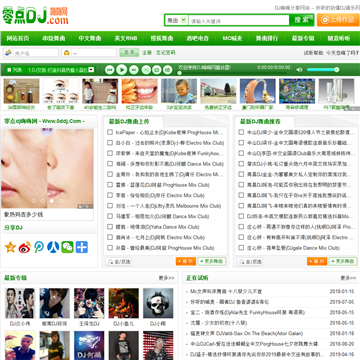Open the smiling teeth ad thumbnail

(x=140, y=91)
